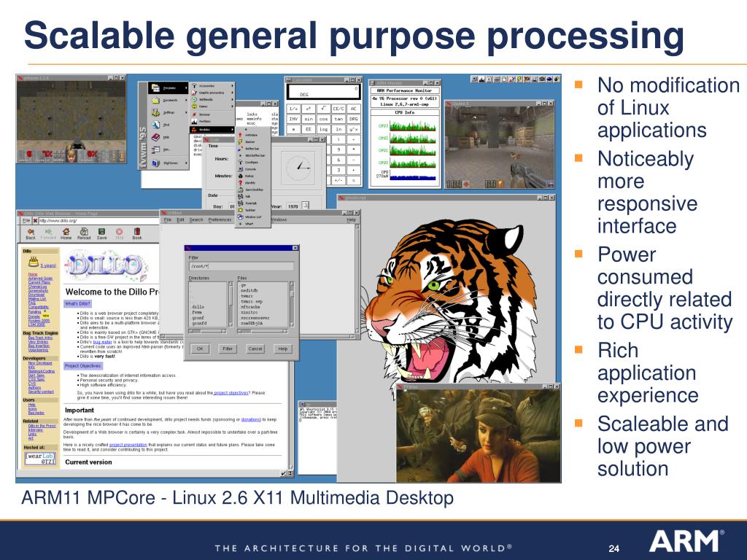This screenshot has width=747, height=560.
Task: Launch PerfMon from the Programs submenu
Action: (212, 122)
